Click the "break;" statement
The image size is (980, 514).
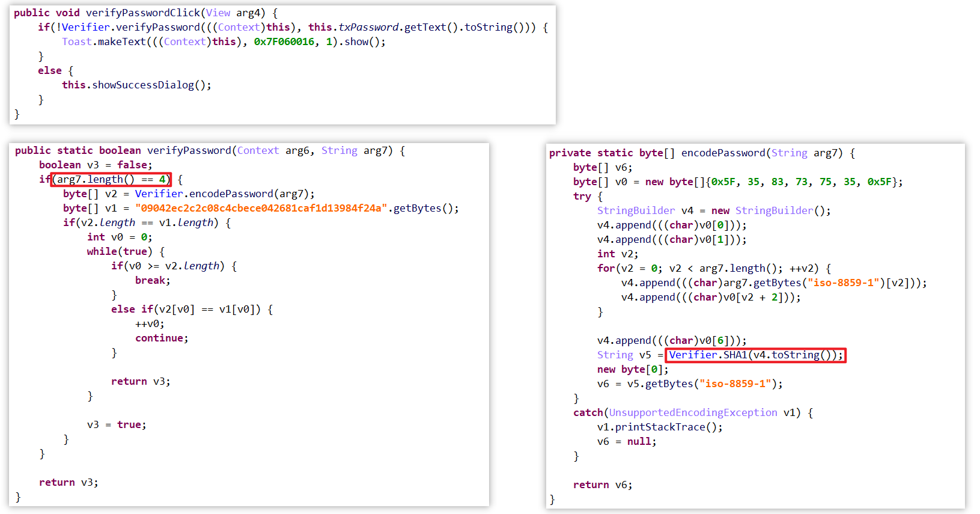pyautogui.click(x=153, y=280)
